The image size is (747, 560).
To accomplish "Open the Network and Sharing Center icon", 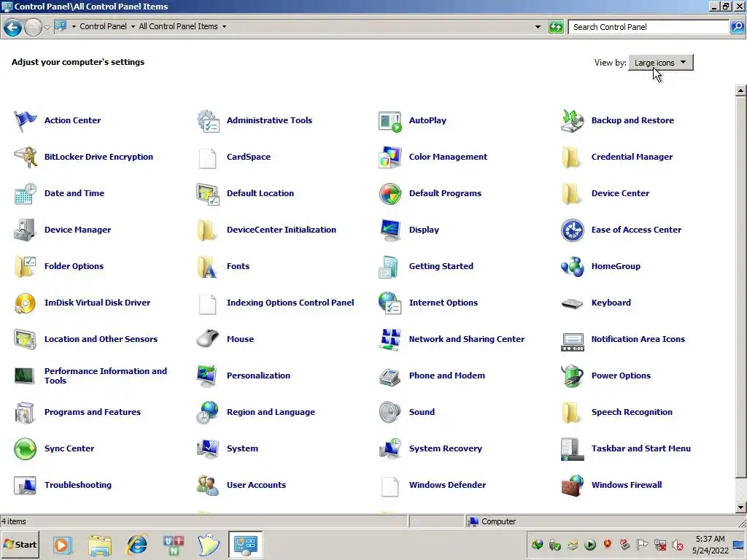I will point(390,339).
